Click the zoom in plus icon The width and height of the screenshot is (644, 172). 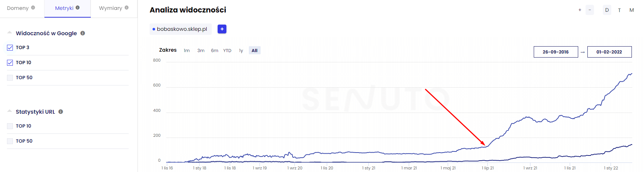pos(580,10)
